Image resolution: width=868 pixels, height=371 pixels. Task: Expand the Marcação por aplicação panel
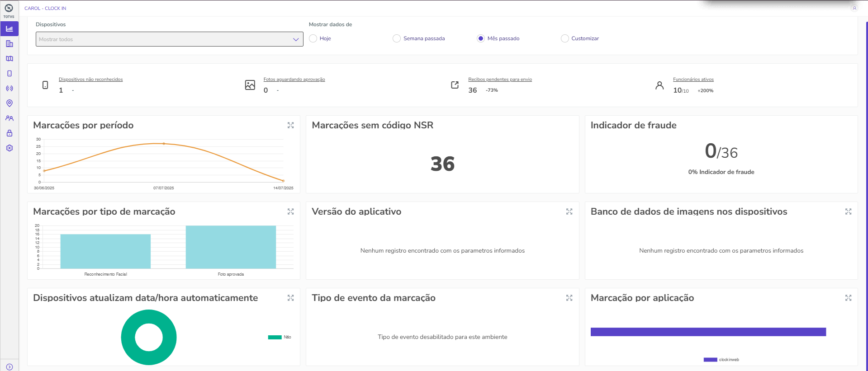click(x=849, y=298)
